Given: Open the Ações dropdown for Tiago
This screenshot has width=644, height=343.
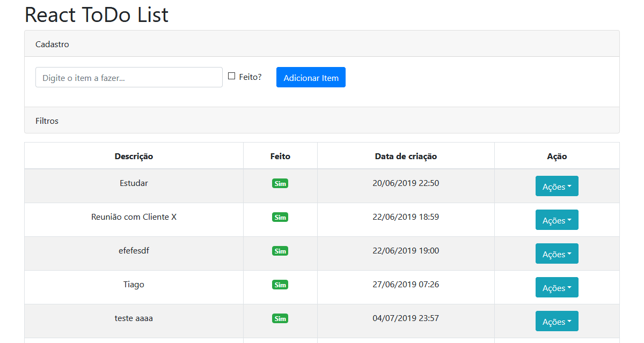Looking at the screenshot, I should pyautogui.click(x=557, y=287).
